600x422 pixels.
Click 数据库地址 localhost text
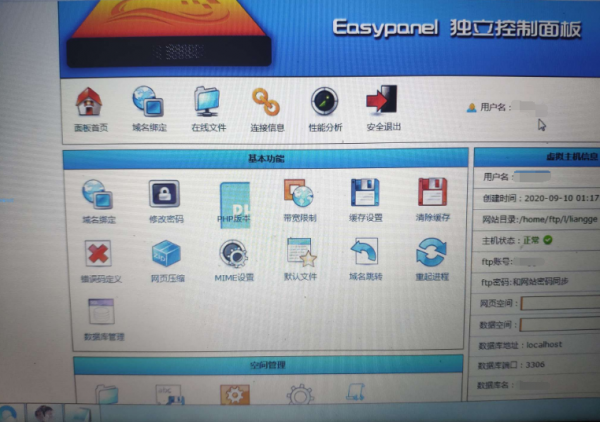[x=520, y=345]
